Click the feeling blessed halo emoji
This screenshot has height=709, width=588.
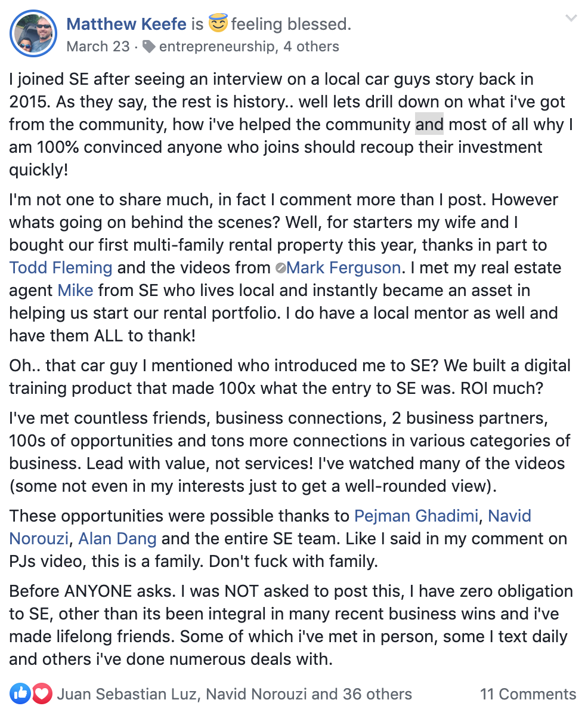(x=218, y=23)
